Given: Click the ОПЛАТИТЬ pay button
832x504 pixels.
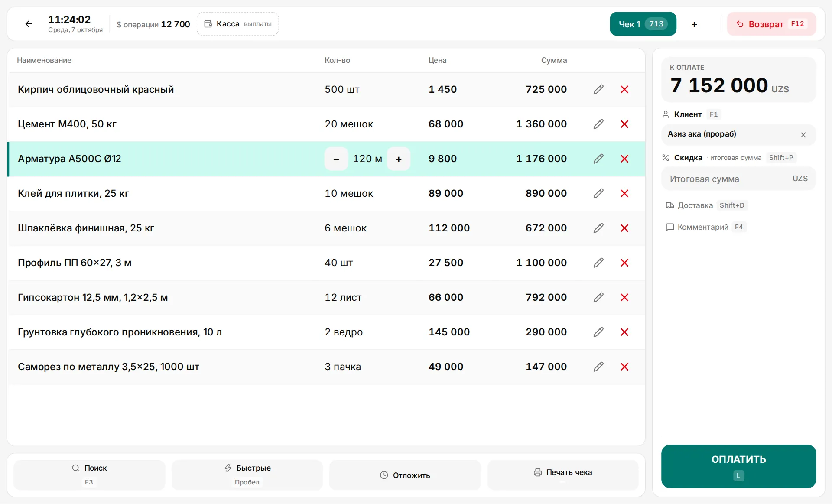Looking at the screenshot, I should (x=738, y=466).
